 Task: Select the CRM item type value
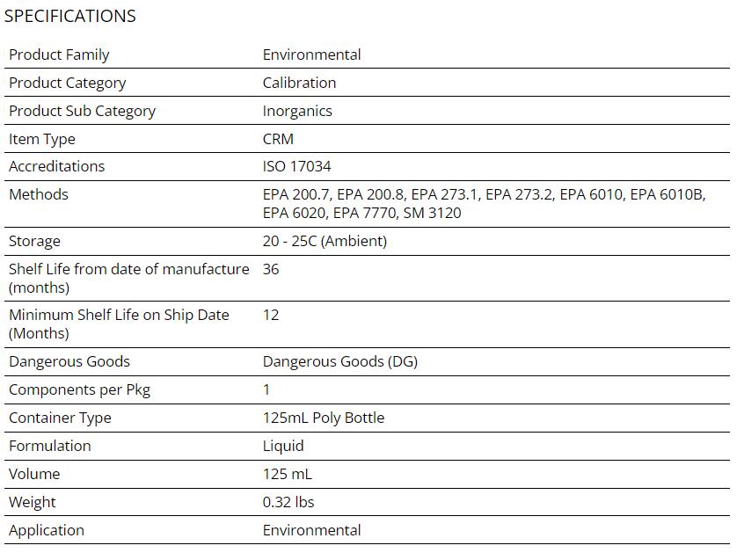pyautogui.click(x=278, y=139)
